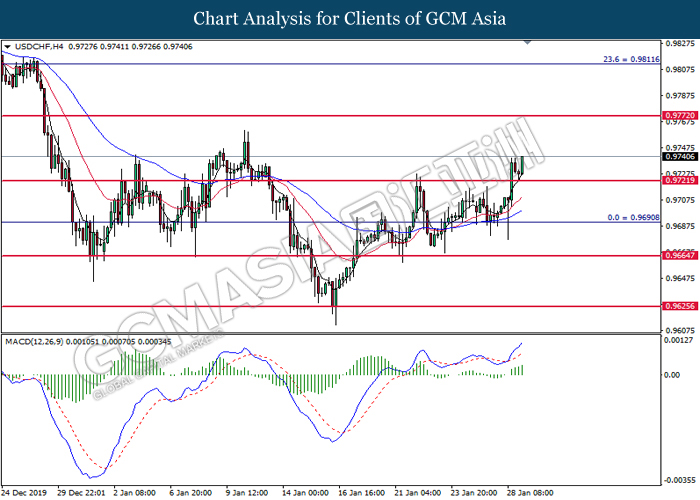Click the current price tag 0.97406
This screenshot has width=700, height=500.
(676, 156)
